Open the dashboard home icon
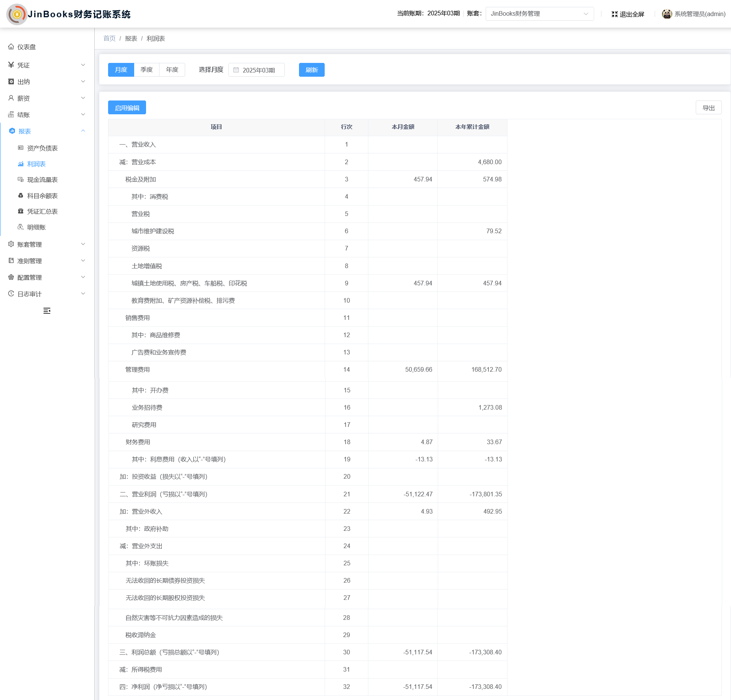The width and height of the screenshot is (731, 700). pos(11,47)
